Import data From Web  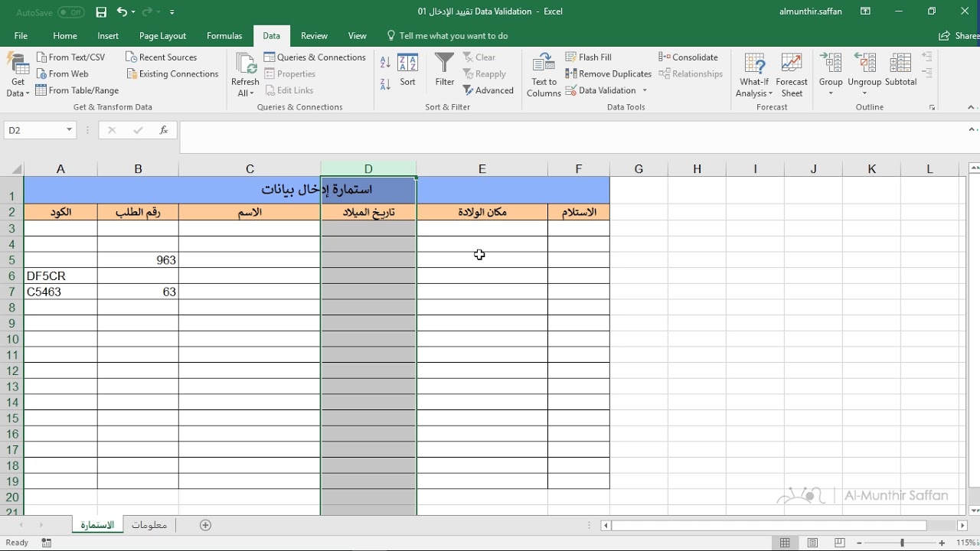pos(62,74)
